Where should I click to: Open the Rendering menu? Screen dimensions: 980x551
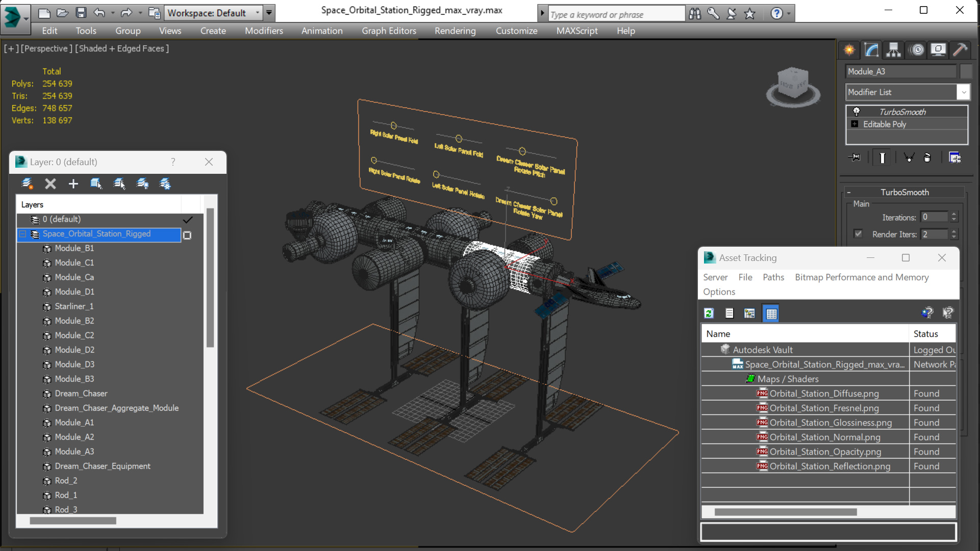[x=455, y=31]
